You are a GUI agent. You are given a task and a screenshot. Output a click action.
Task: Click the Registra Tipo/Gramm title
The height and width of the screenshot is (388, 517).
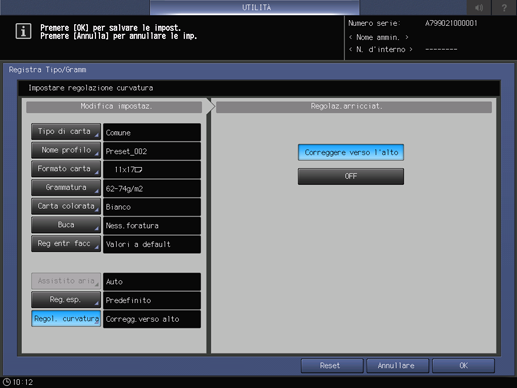[47, 70]
